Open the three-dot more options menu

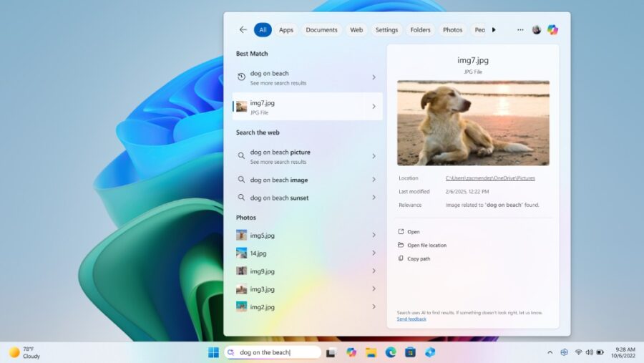[x=520, y=29]
